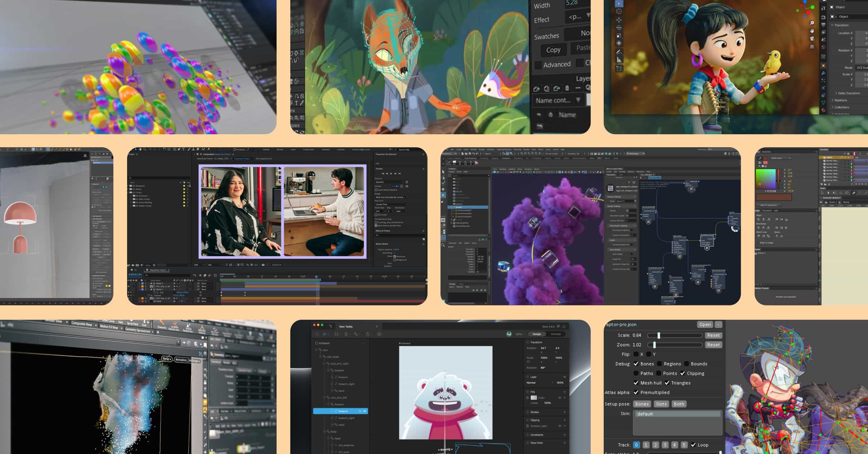Click the snapshot camera icon in After Effects
Image resolution: width=868 pixels, height=454 pixels.
click(263, 265)
